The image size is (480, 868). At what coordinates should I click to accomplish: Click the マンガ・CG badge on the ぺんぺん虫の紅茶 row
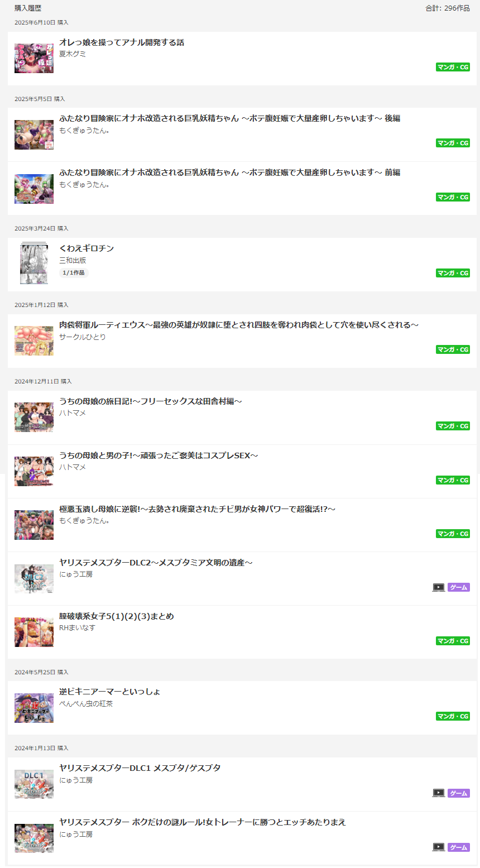pyautogui.click(x=453, y=716)
